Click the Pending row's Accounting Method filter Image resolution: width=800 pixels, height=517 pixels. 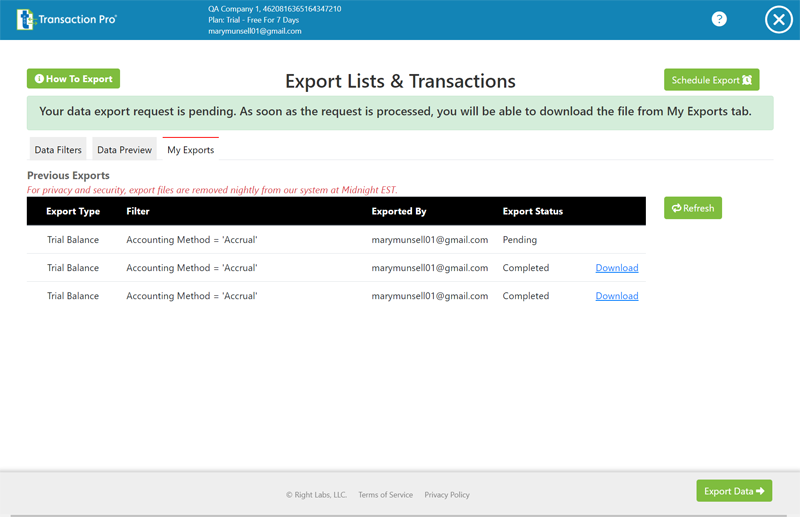(192, 240)
